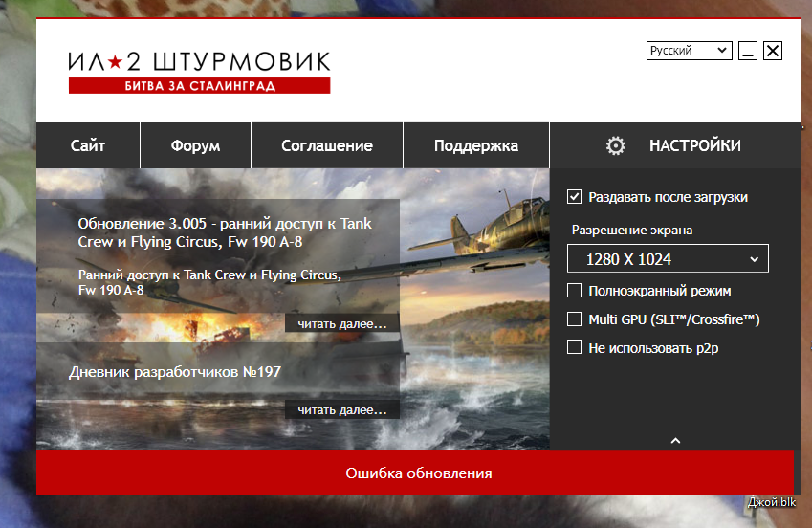Open the 1280 X 1024 resolution dropdown
This screenshot has width=812, height=528.
coord(668,258)
